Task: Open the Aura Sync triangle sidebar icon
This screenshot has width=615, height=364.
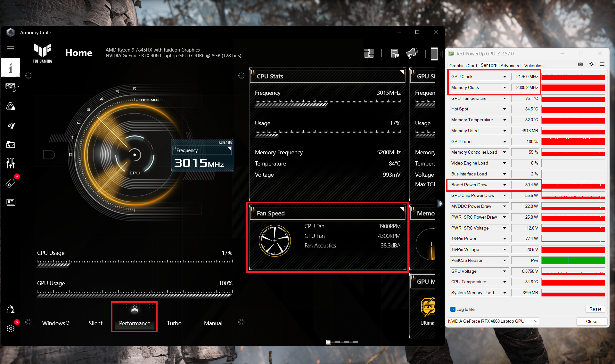Action: [11, 106]
